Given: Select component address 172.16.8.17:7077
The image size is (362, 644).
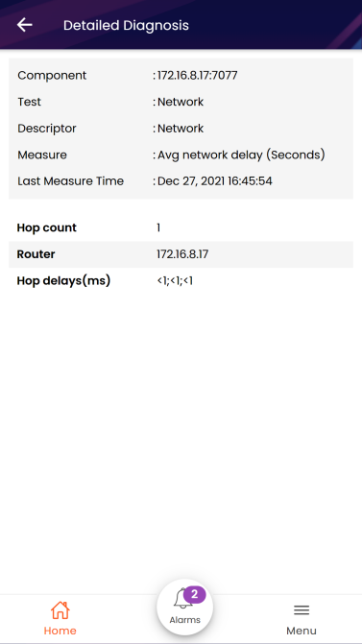Looking at the screenshot, I should pyautogui.click(x=197, y=76).
